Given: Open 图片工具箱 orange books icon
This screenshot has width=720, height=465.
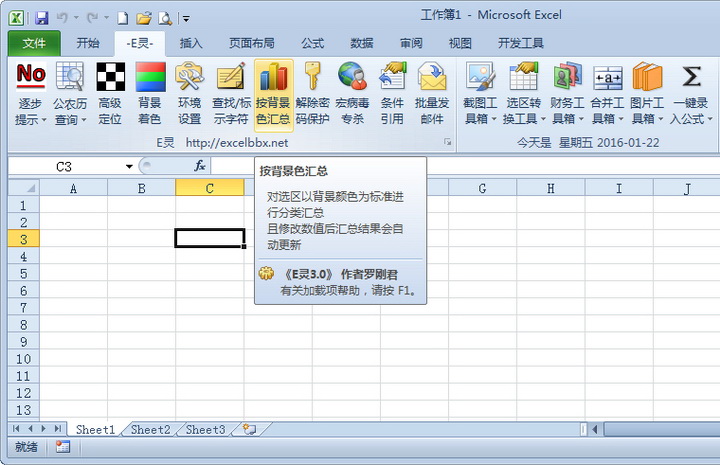Looking at the screenshot, I should tap(647, 76).
